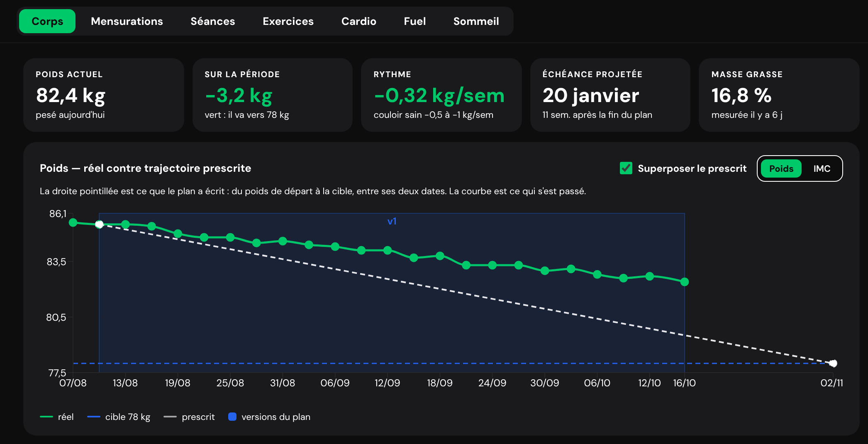Click the v1 plan version label
Image resolution: width=868 pixels, height=444 pixels.
[392, 221]
